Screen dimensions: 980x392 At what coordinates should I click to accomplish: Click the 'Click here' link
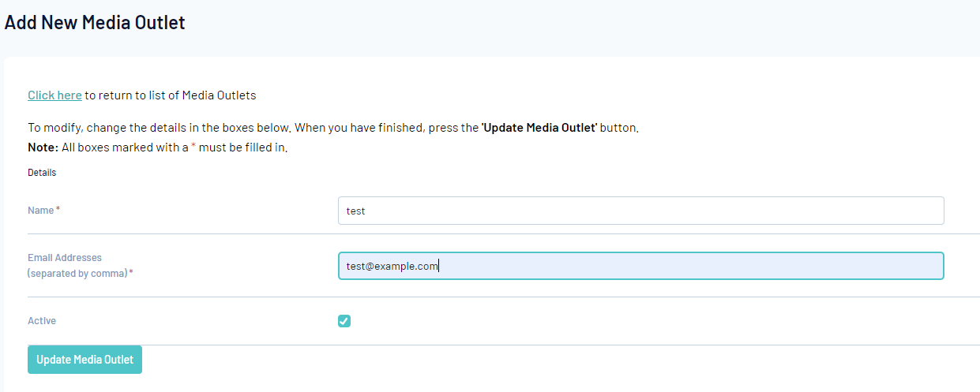tap(54, 95)
